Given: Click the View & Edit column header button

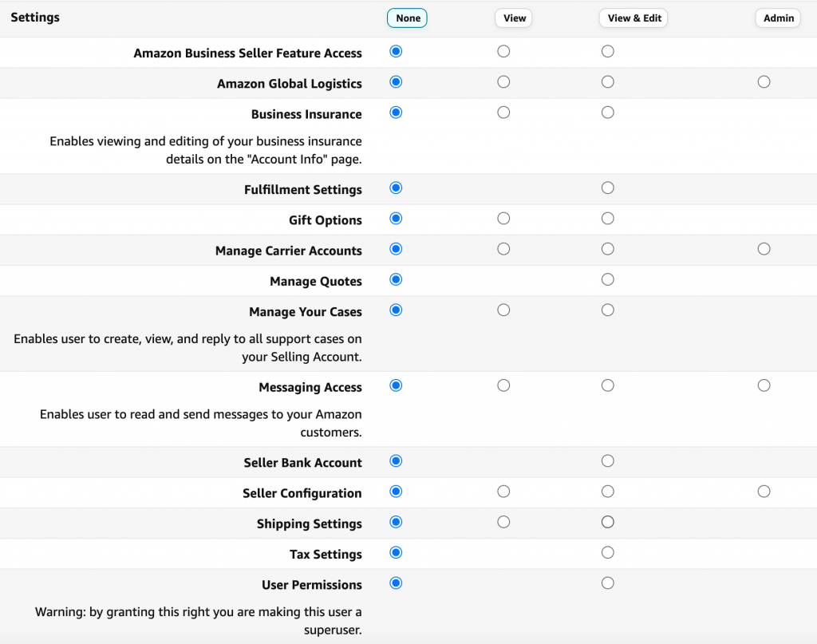Looking at the screenshot, I should (633, 18).
